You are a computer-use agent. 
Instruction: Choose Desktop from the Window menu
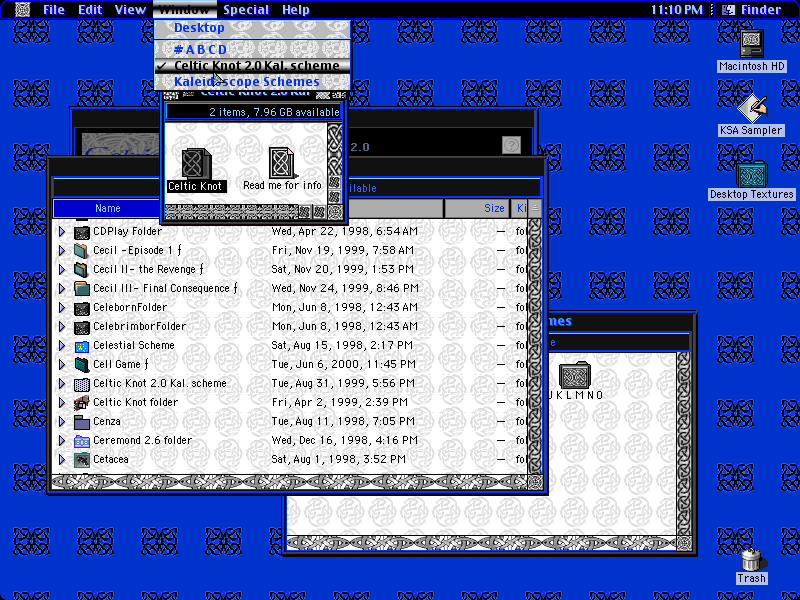(252, 28)
